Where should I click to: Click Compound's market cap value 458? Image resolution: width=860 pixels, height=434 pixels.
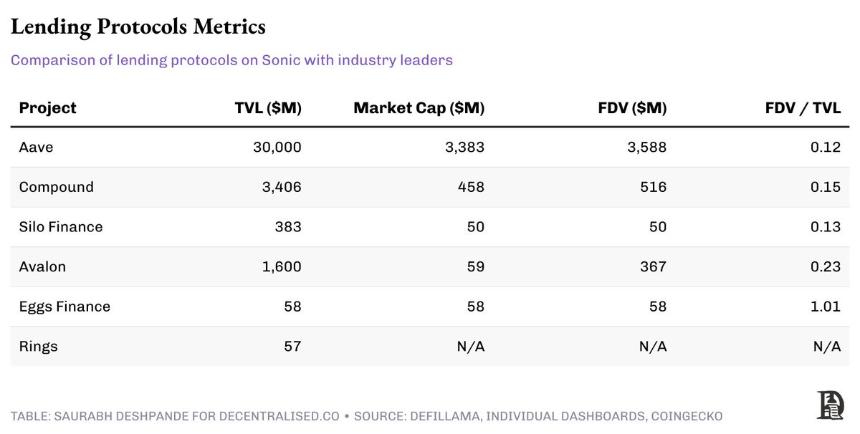471,187
